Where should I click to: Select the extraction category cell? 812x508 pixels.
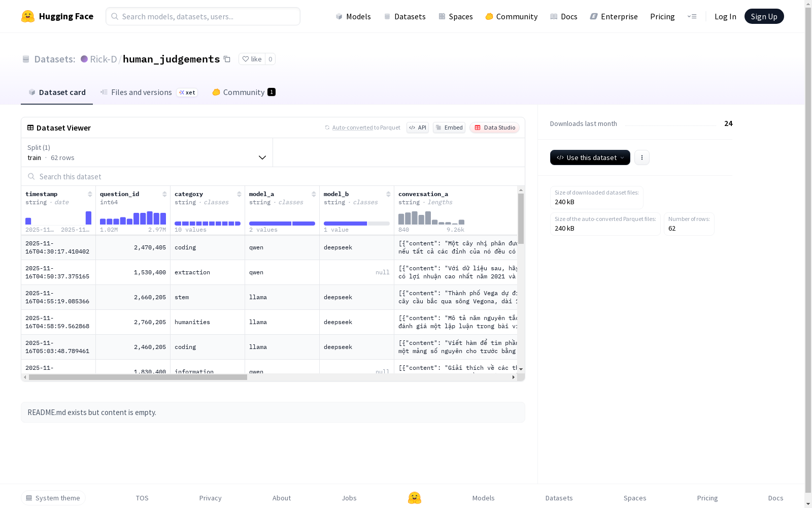[x=208, y=272]
